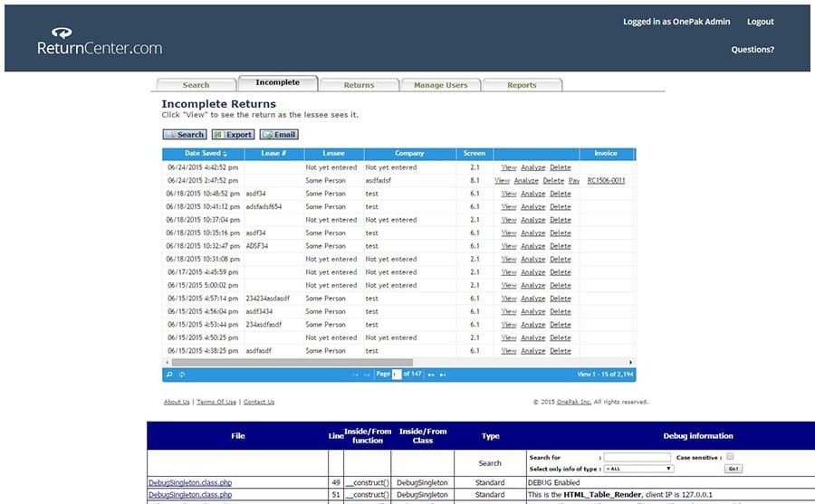815x504 pixels.
Task: Click the Lessee column header
Action: (x=333, y=153)
